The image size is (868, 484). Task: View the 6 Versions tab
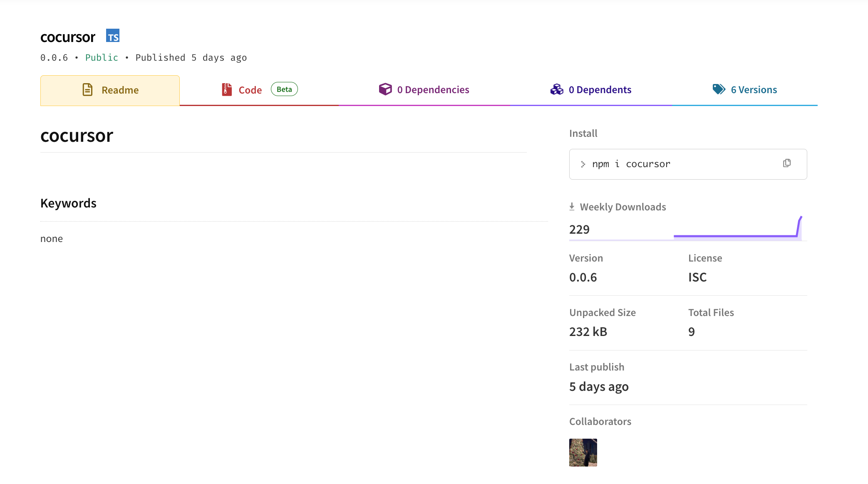click(x=745, y=90)
